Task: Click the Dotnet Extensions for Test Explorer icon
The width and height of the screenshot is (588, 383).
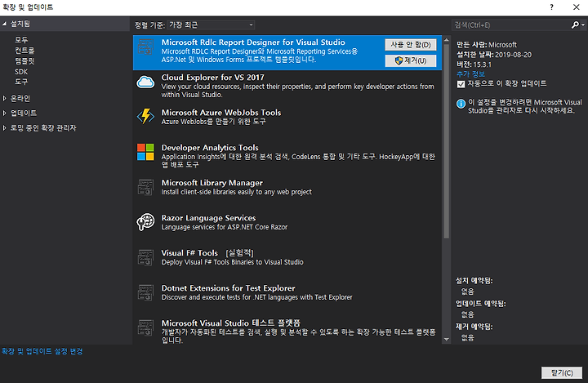Action: (145, 292)
